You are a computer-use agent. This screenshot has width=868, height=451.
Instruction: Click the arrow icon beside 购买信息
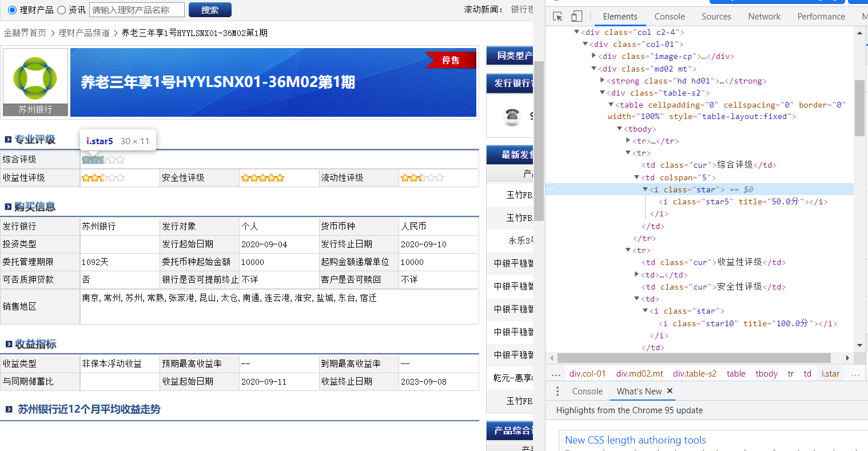[8, 207]
